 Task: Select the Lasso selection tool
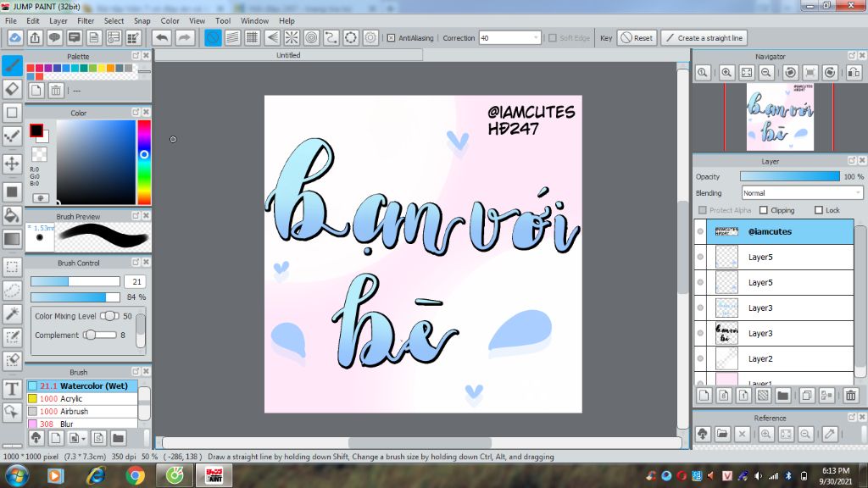(12, 290)
